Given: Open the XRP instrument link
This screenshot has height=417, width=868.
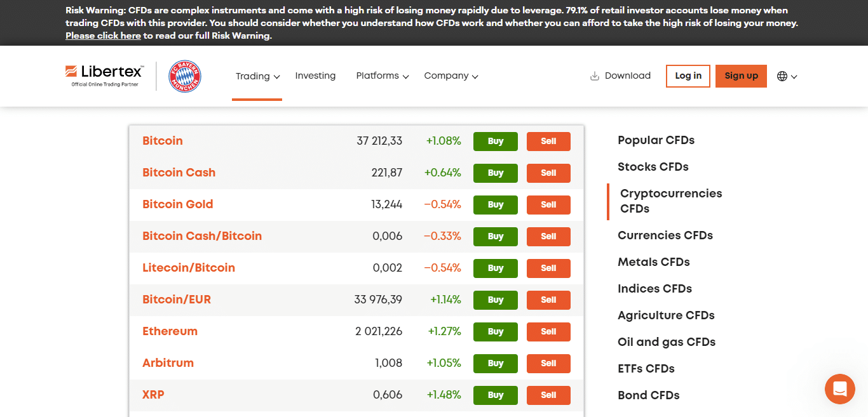Looking at the screenshot, I should tap(153, 395).
